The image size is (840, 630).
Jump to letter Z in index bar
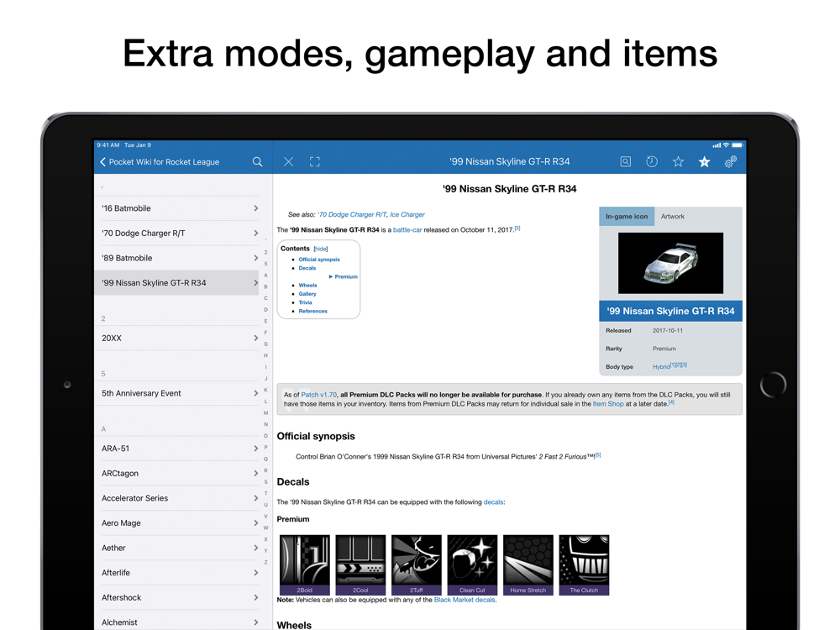[265, 562]
